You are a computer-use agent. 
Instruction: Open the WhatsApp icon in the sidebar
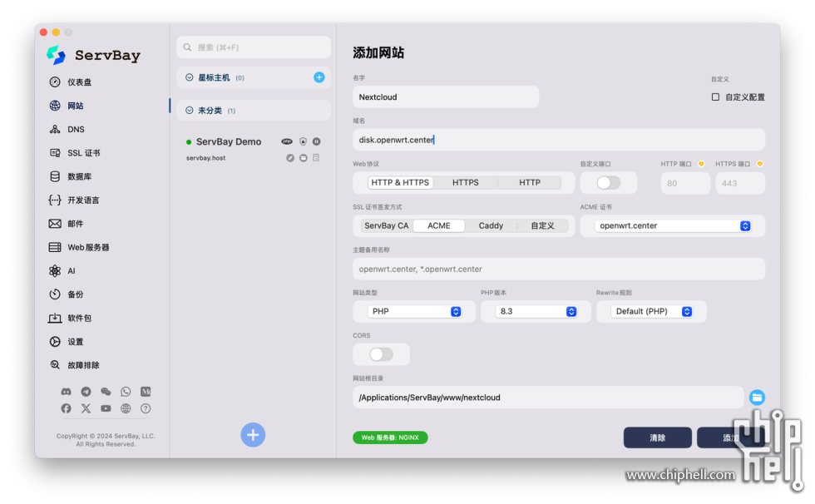126,392
